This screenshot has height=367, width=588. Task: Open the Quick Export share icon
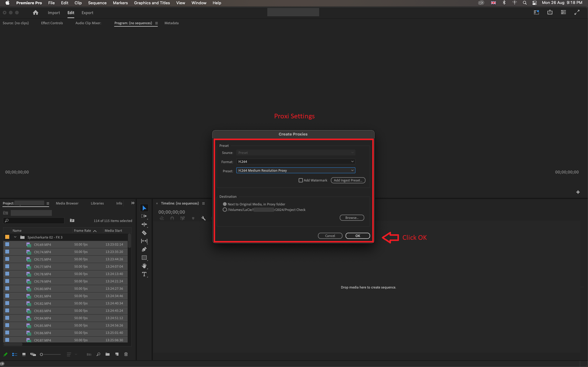point(550,12)
